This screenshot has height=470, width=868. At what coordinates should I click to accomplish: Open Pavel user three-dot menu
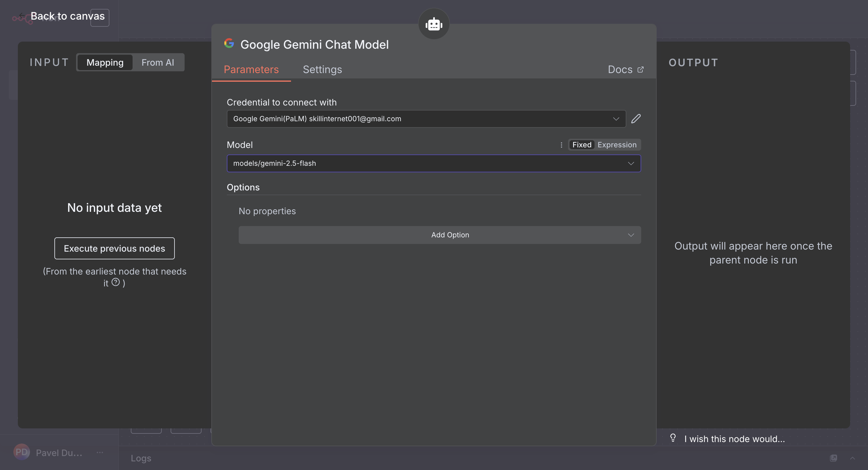[100, 452]
